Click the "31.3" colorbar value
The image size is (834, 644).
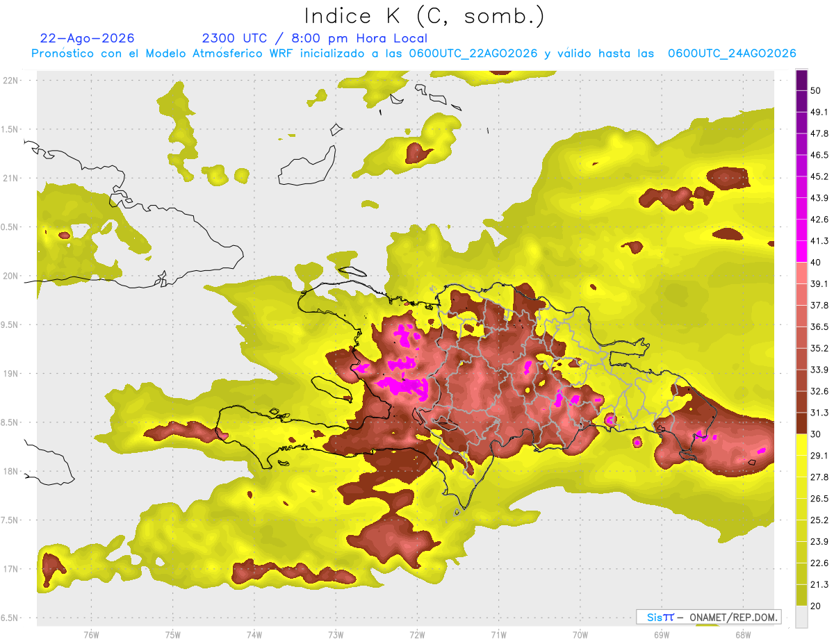(x=819, y=413)
